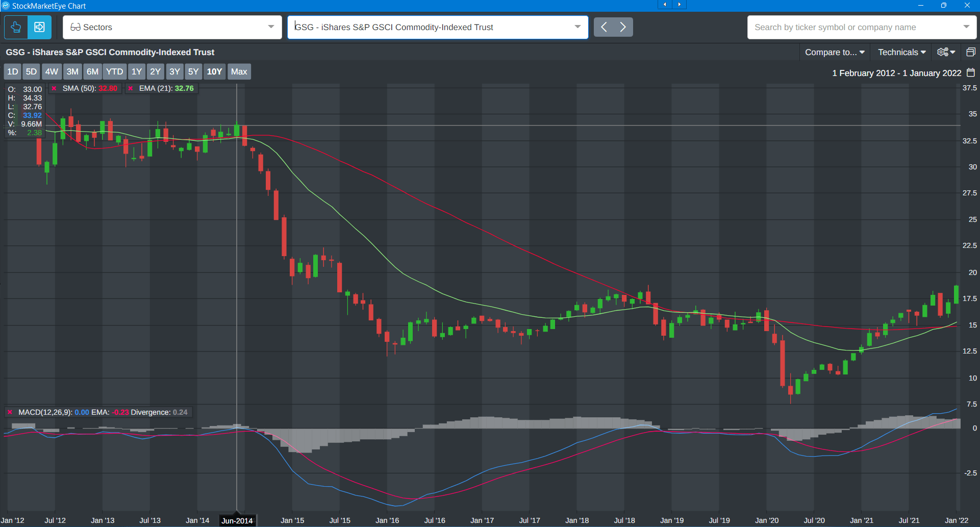
Task: Select the 1Y time range
Action: tap(136, 71)
